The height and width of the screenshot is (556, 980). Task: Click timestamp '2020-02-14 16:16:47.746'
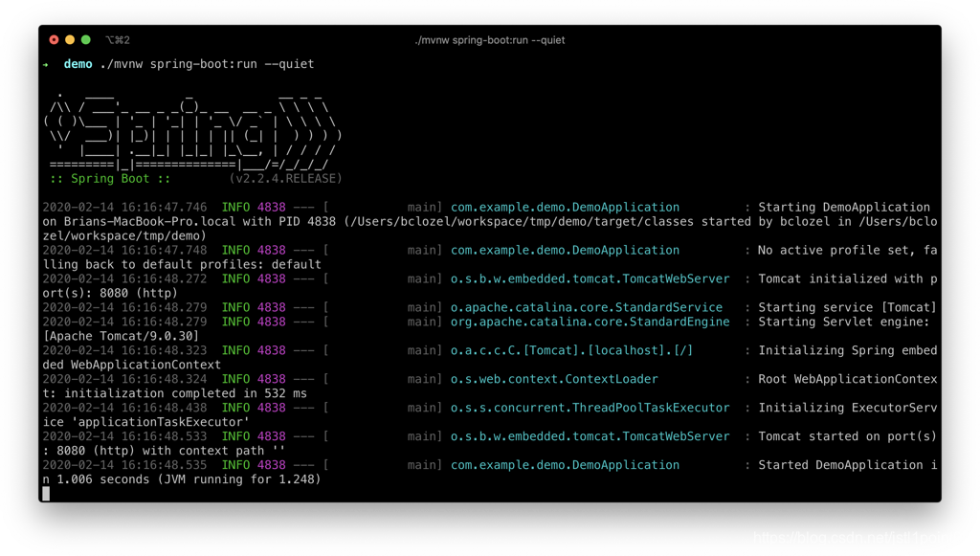tap(124, 208)
